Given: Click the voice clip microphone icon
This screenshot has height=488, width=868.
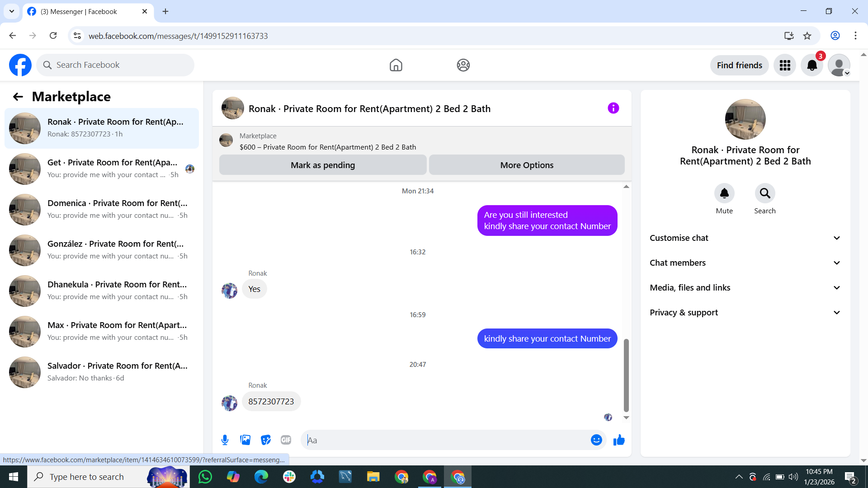Looking at the screenshot, I should [x=225, y=440].
